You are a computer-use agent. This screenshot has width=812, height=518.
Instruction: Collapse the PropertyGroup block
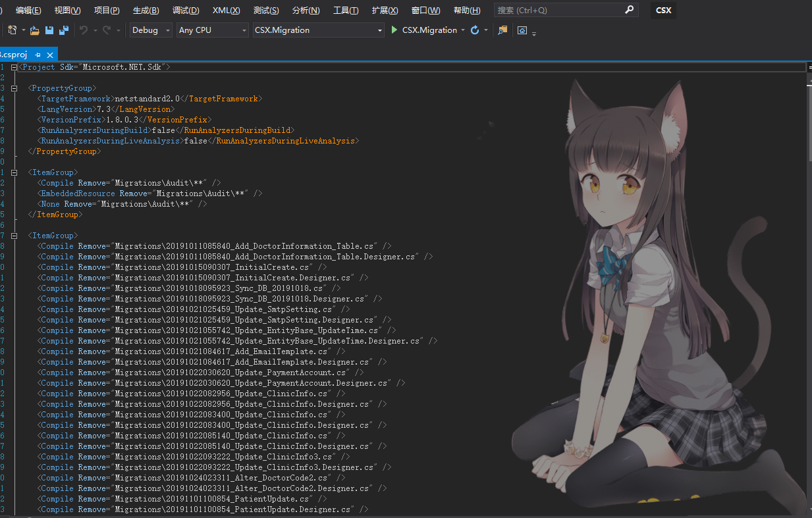click(x=14, y=88)
